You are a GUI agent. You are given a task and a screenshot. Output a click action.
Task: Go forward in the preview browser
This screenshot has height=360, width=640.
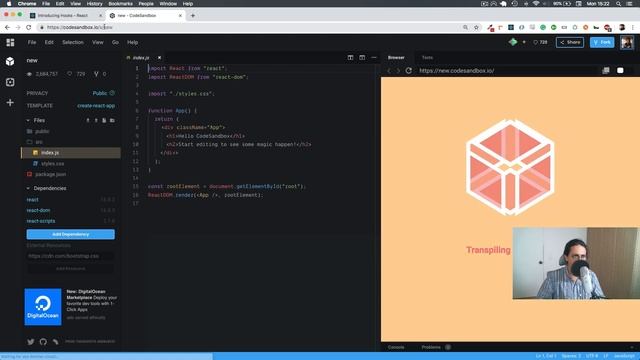click(x=398, y=71)
